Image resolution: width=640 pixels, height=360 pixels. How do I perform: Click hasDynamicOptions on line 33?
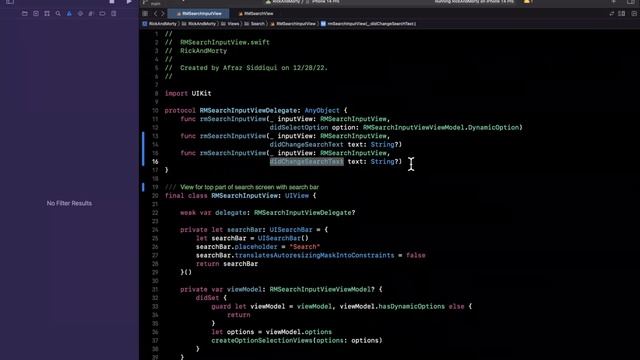[x=411, y=306]
